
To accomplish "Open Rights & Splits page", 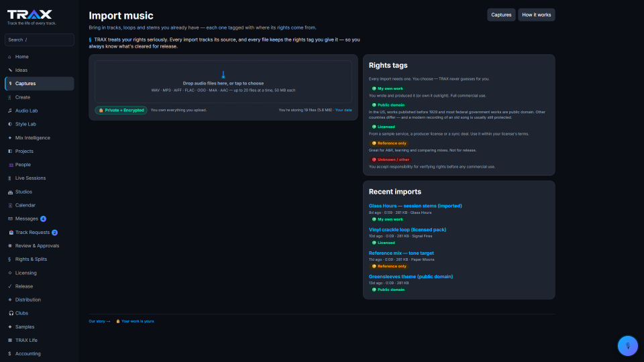I will tap(40, 259).
